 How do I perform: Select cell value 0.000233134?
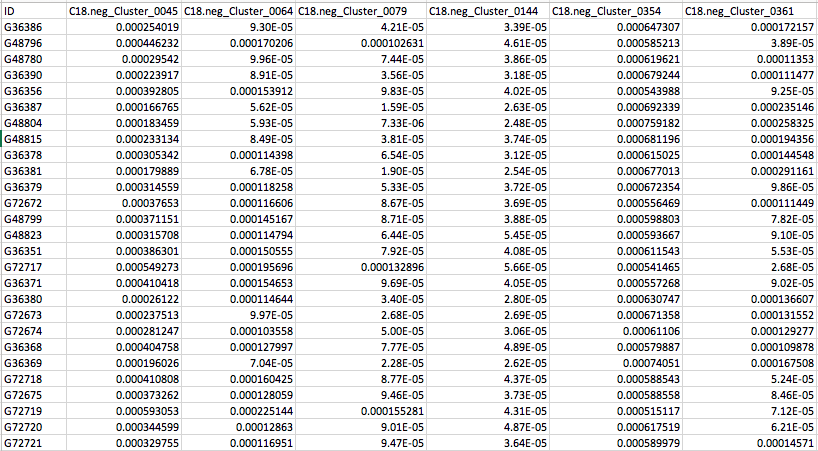pyautogui.click(x=125, y=139)
